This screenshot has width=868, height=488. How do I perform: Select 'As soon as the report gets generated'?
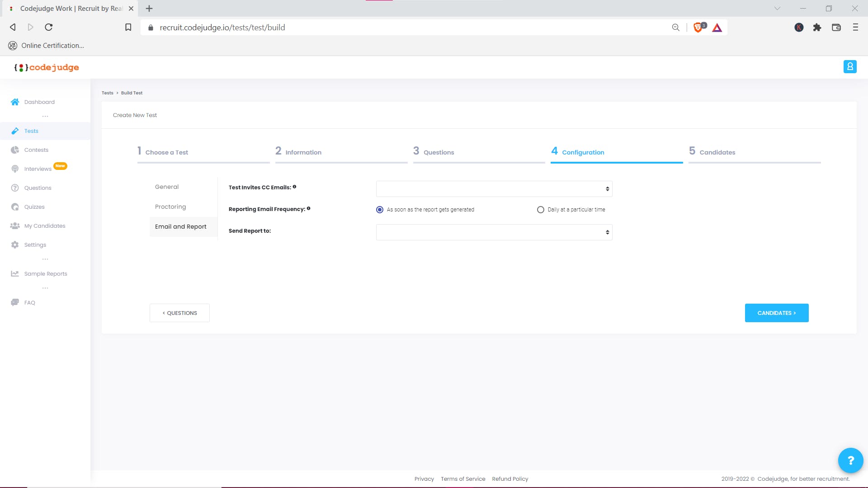click(x=380, y=210)
